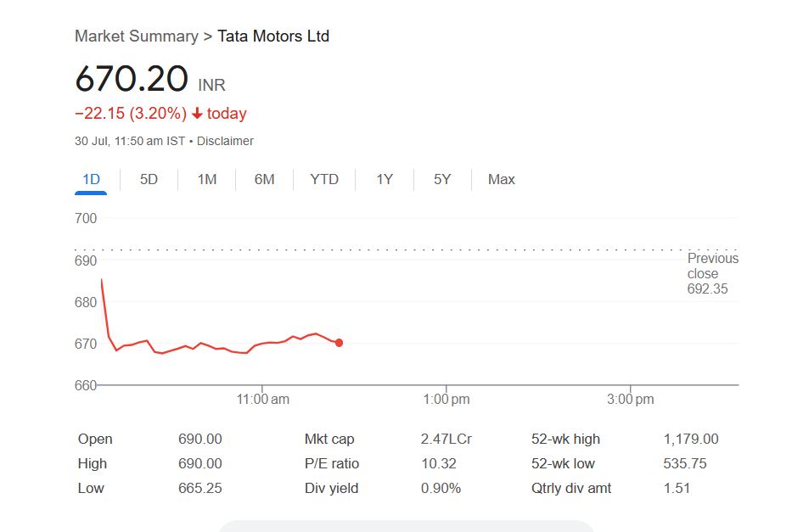The width and height of the screenshot is (792, 532).
Task: Open the Disclaimer link
Action: click(x=225, y=141)
